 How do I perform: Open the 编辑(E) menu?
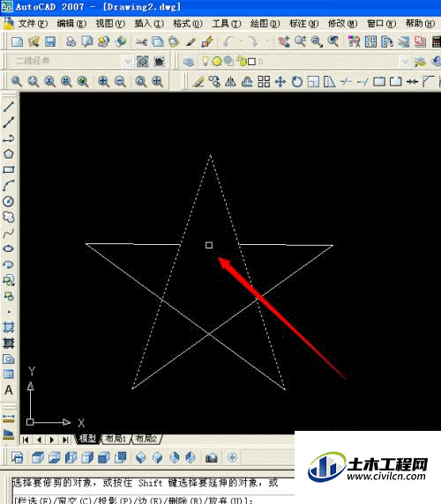point(71,24)
